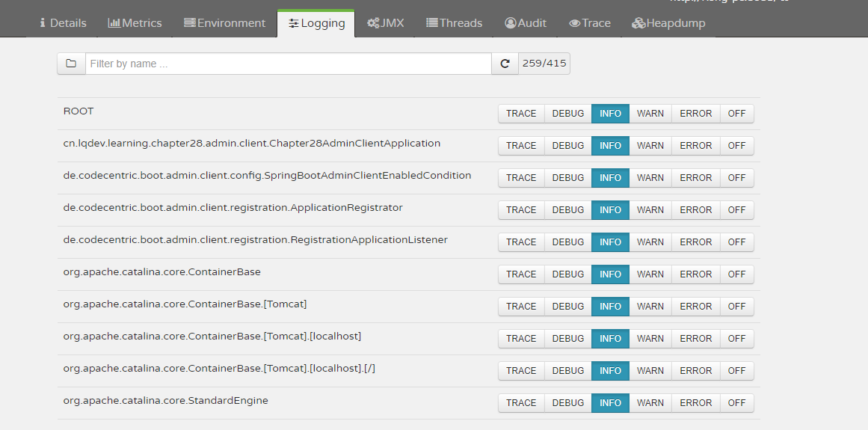The image size is (868, 430).
Task: Set core.ContainerBase logger to WARN
Action: point(650,274)
